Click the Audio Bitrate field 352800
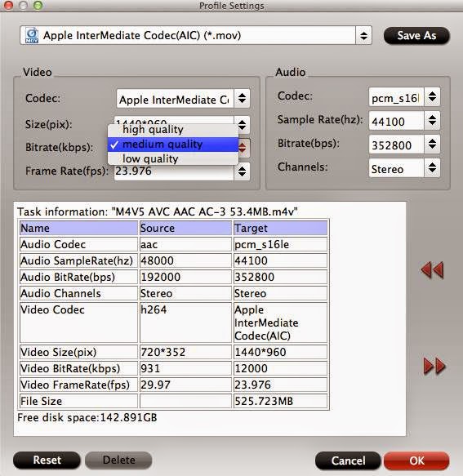Image resolution: width=463 pixels, height=476 pixels. point(396,145)
